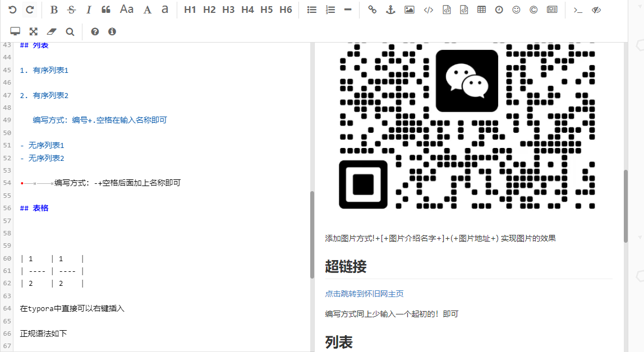Screen dimensions: 644x352
Task: Place cursor on '- 无序列表1' line
Action: click(42, 145)
